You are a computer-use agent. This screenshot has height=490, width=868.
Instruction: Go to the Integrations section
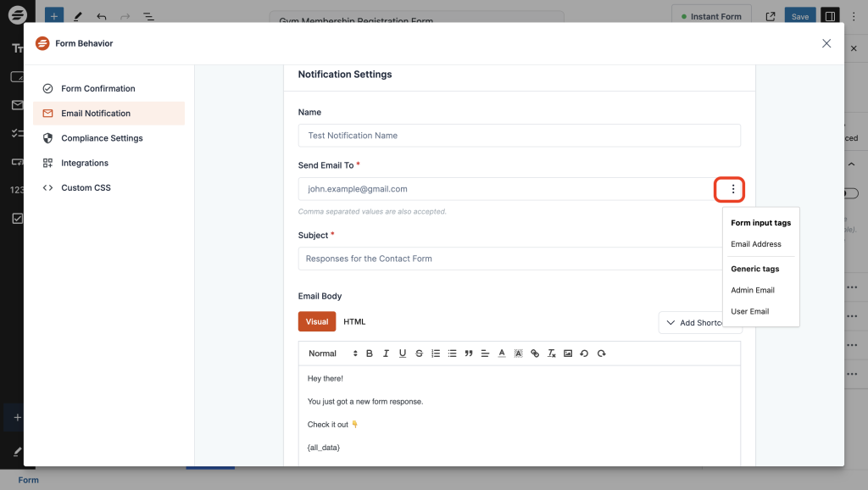coord(85,163)
